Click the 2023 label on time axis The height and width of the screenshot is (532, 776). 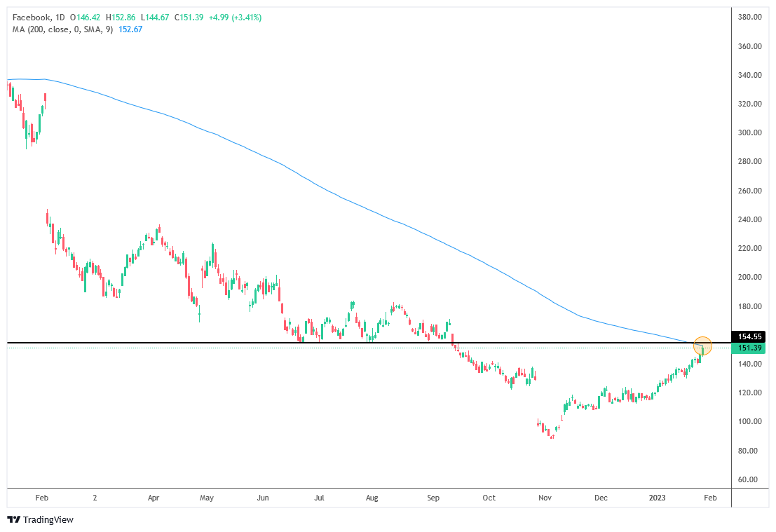[x=658, y=498]
